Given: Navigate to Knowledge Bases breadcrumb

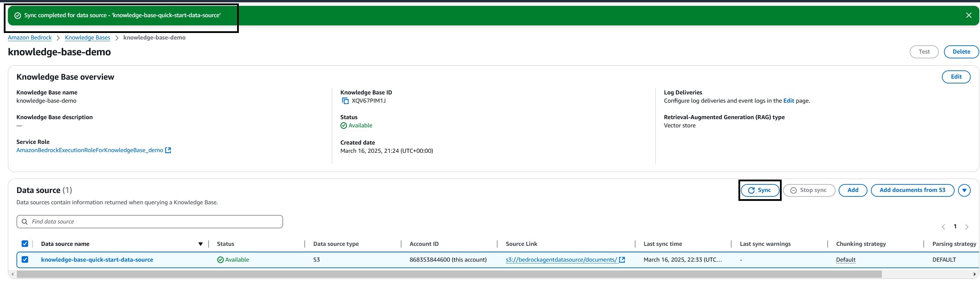Looking at the screenshot, I should 87,38.
